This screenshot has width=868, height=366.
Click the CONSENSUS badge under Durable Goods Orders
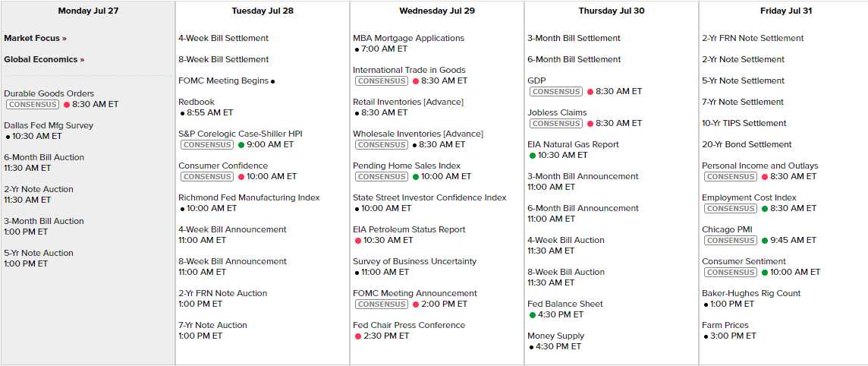pos(33,105)
